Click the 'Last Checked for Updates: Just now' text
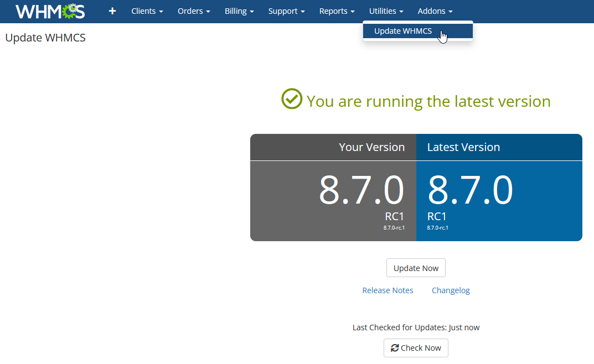Screen dimensions: 594x364 click(416, 327)
